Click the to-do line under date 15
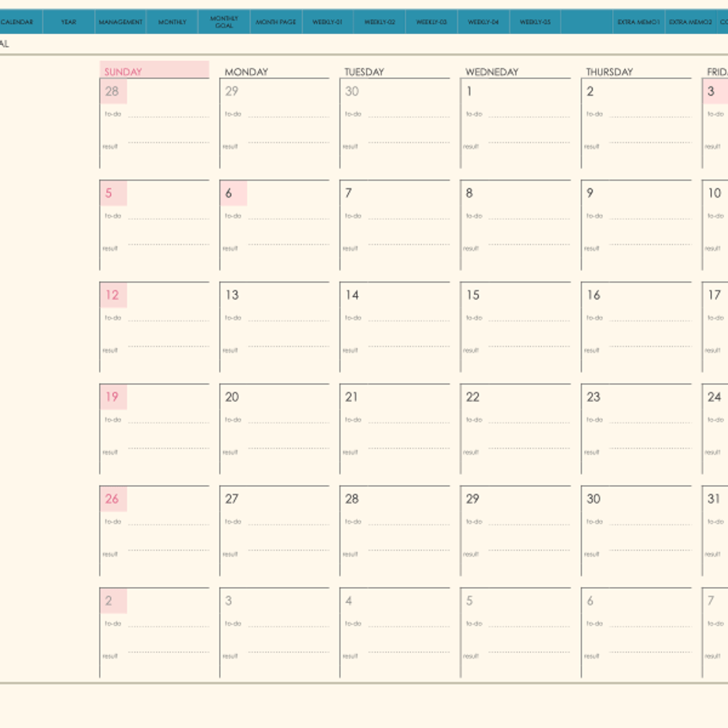The image size is (728, 728). 529,320
